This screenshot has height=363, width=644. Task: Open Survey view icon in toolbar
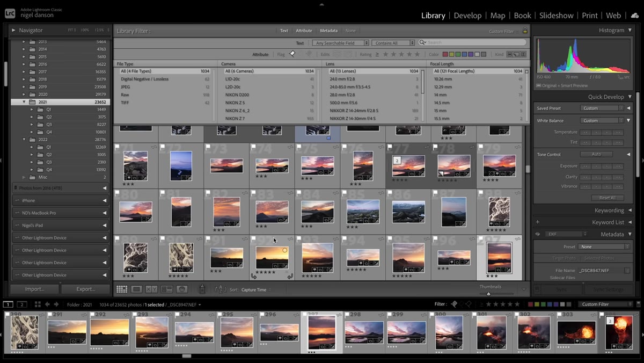coord(167,289)
